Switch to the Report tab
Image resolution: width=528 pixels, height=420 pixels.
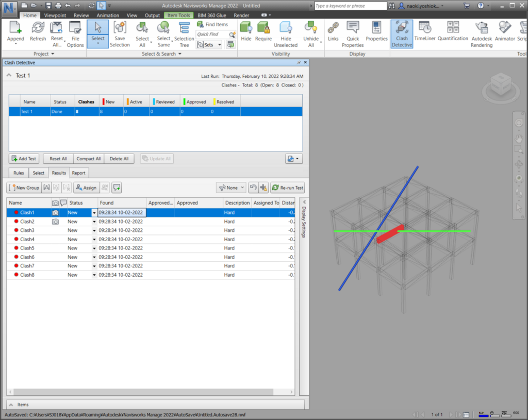tap(78, 173)
